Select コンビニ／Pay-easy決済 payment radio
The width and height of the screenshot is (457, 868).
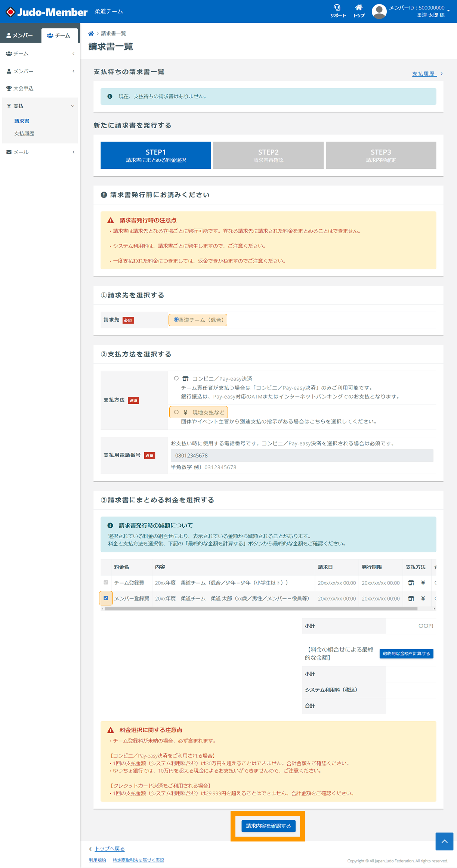click(176, 378)
